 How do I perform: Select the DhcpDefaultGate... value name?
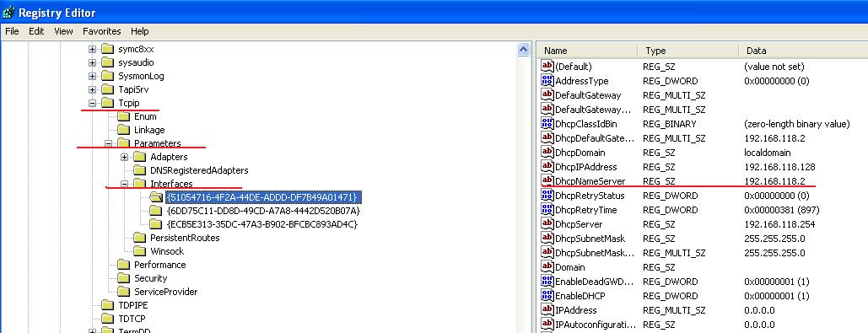pos(595,138)
